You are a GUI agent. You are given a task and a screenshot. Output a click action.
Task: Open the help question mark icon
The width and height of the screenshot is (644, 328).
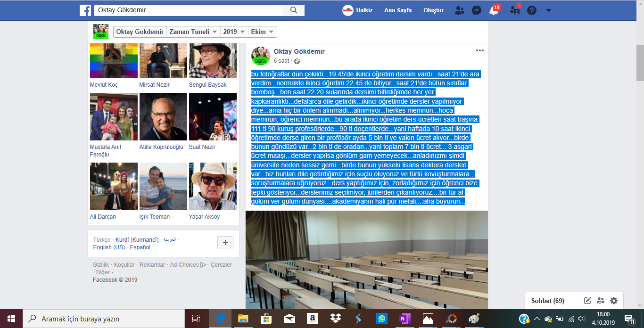pyautogui.click(x=532, y=10)
